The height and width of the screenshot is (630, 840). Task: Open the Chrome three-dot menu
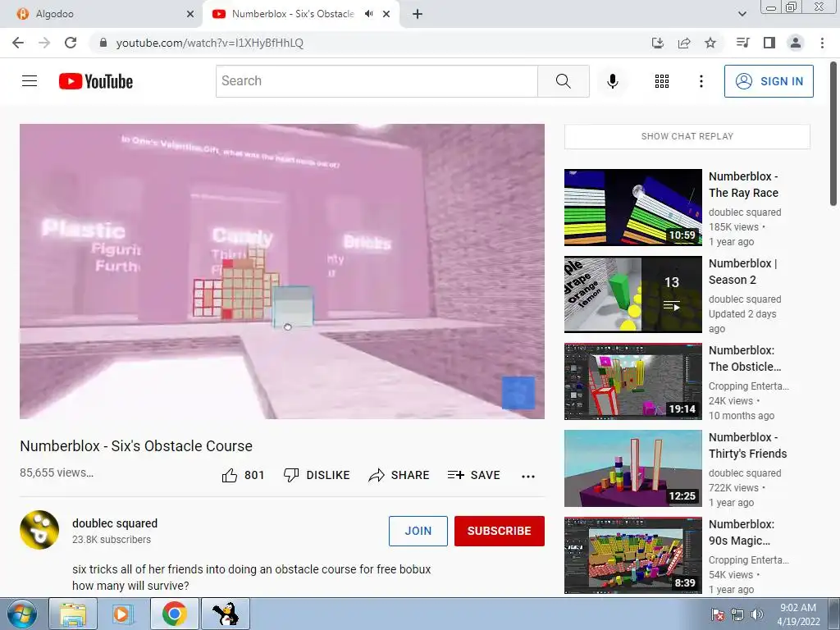(x=822, y=43)
